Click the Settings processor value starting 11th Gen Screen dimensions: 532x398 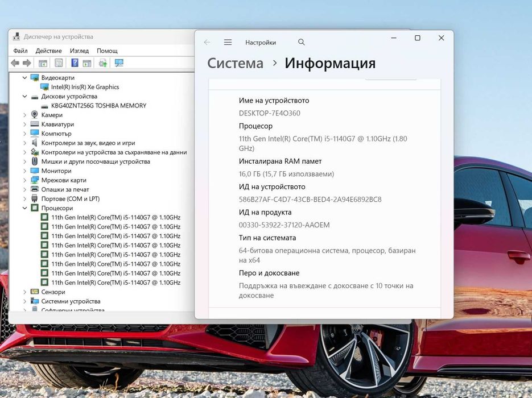(323, 143)
